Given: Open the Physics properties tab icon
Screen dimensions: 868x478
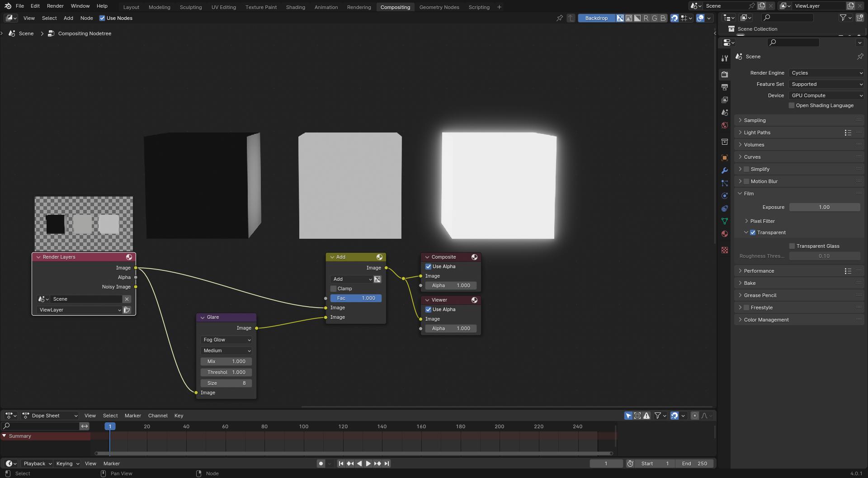Looking at the screenshot, I should 725,196.
